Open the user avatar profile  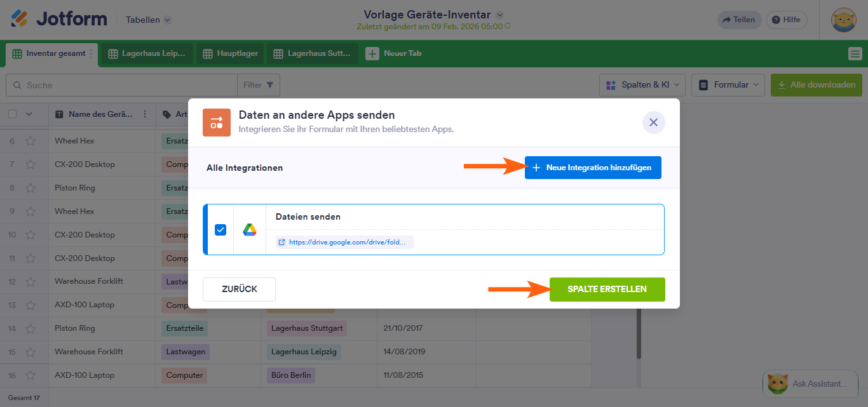(844, 20)
